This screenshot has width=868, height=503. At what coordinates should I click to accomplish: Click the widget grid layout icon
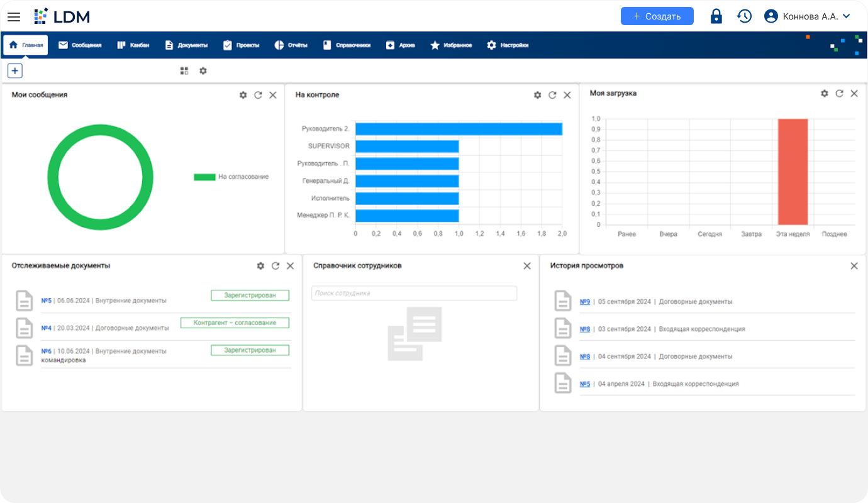click(184, 71)
